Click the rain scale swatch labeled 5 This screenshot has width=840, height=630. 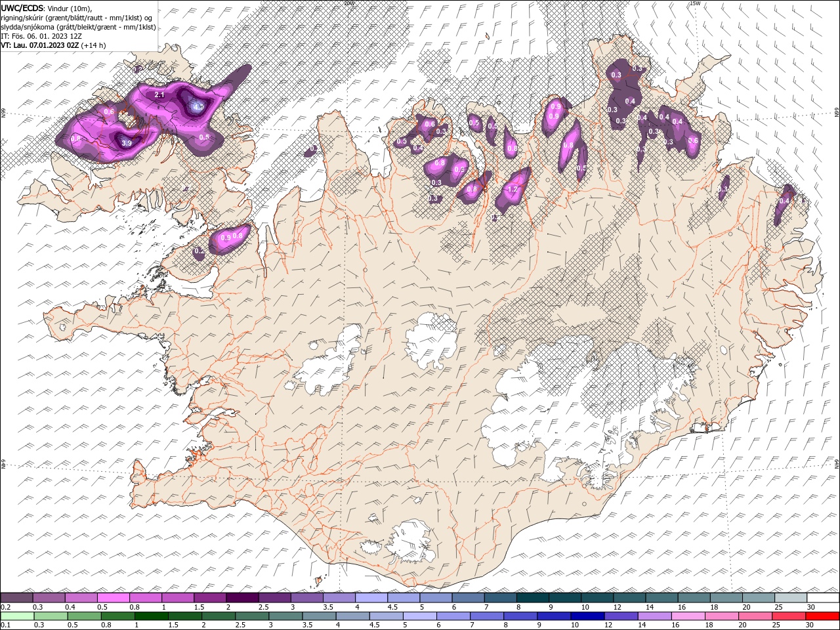[420, 616]
